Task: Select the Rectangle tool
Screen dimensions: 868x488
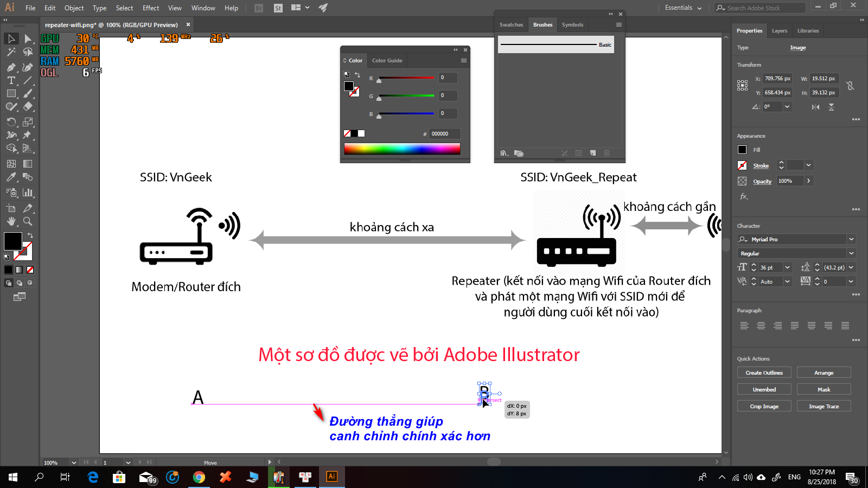Action: (11, 93)
